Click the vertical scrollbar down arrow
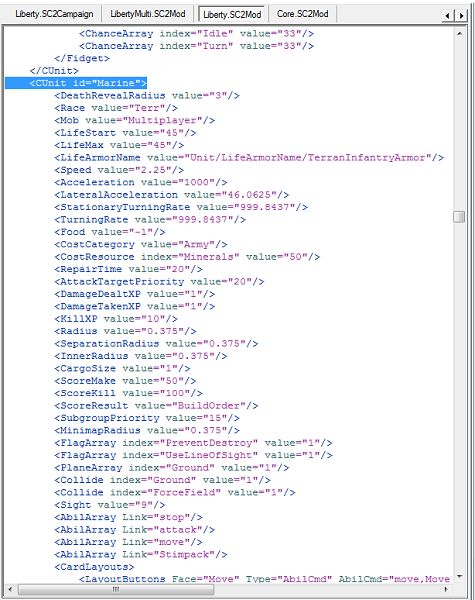Screen dimensions: 475x600 pos(459,576)
